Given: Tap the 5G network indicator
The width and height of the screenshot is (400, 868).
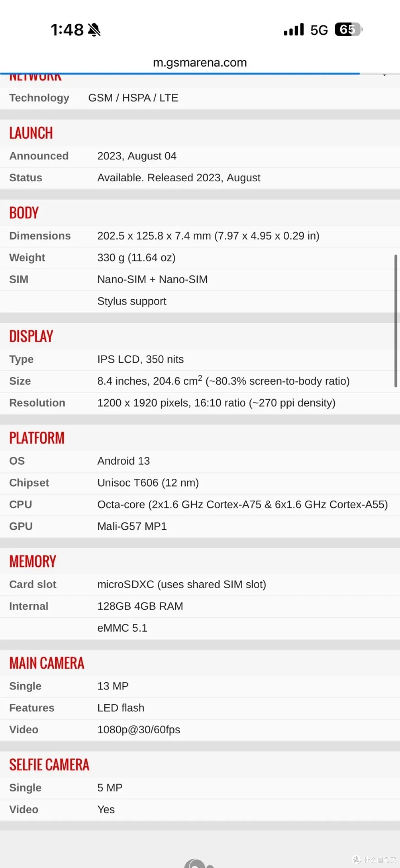Looking at the screenshot, I should pyautogui.click(x=319, y=30).
